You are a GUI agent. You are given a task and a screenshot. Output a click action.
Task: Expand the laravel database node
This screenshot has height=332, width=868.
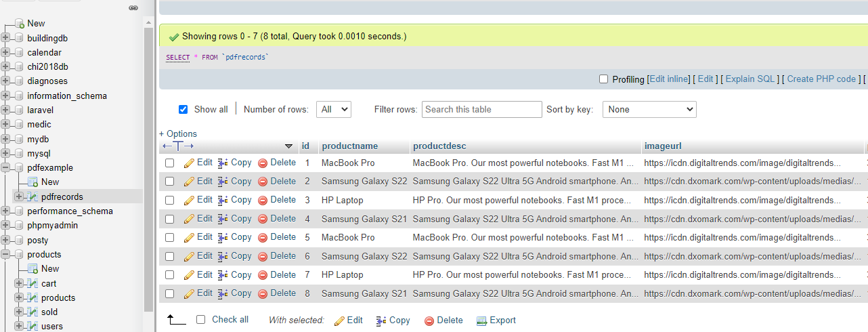point(5,110)
